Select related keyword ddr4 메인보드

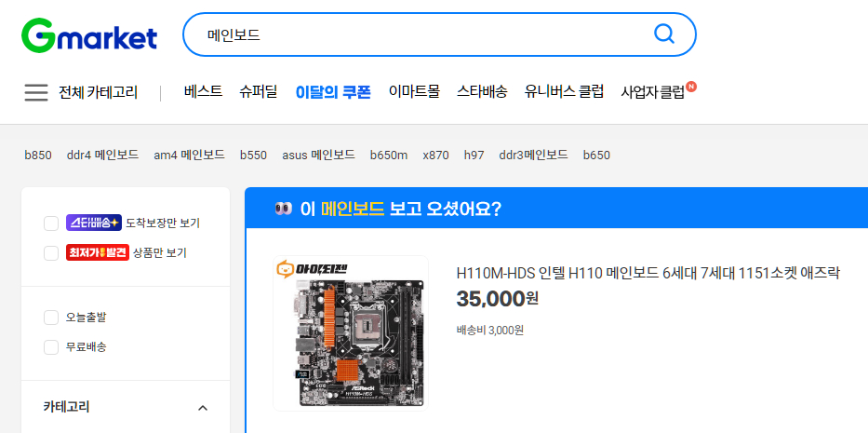tap(102, 156)
